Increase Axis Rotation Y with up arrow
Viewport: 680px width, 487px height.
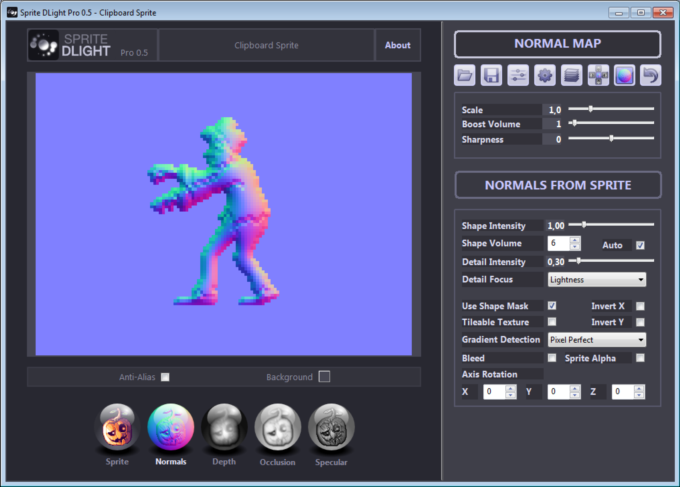coord(575,388)
